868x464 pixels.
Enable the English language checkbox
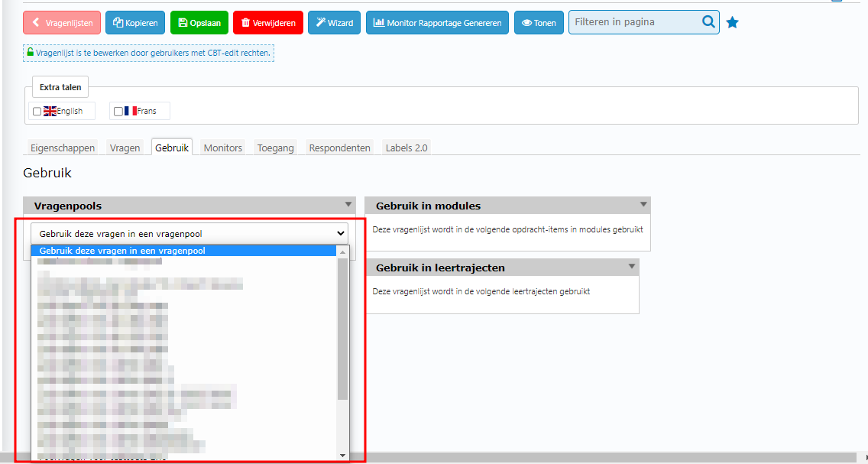[37, 112]
